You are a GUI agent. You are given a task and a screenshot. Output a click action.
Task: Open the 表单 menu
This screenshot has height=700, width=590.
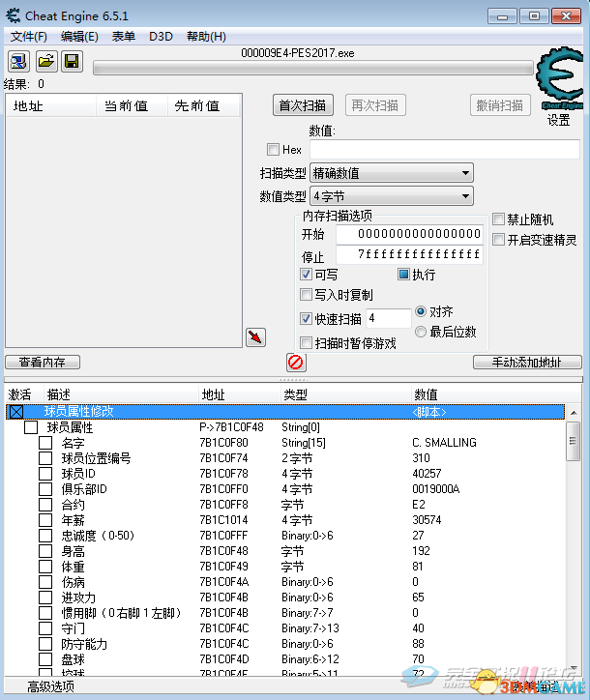click(x=123, y=37)
